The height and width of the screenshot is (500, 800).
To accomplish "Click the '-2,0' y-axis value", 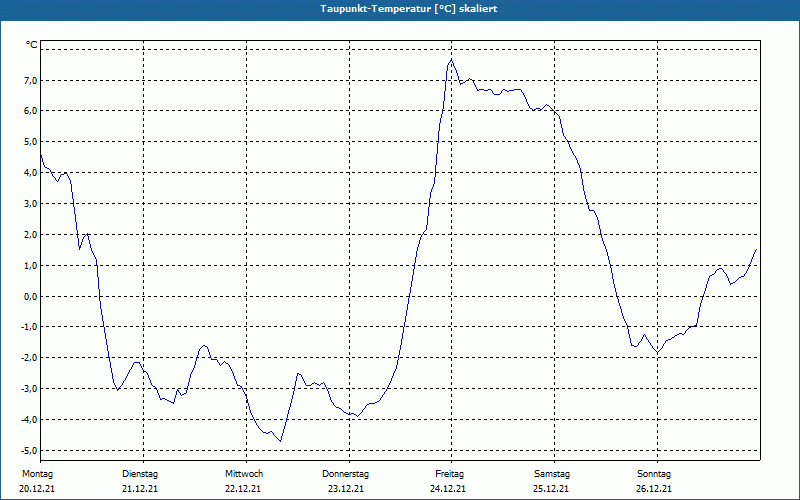I will pyautogui.click(x=29, y=358).
